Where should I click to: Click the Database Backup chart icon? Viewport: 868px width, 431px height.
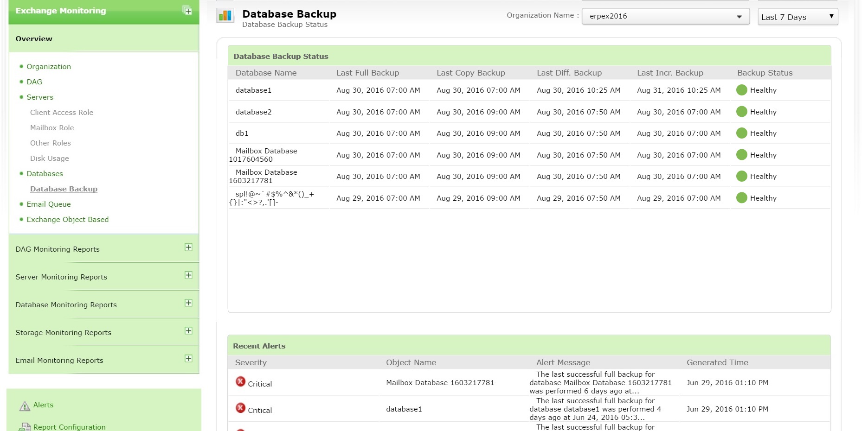pos(225,16)
